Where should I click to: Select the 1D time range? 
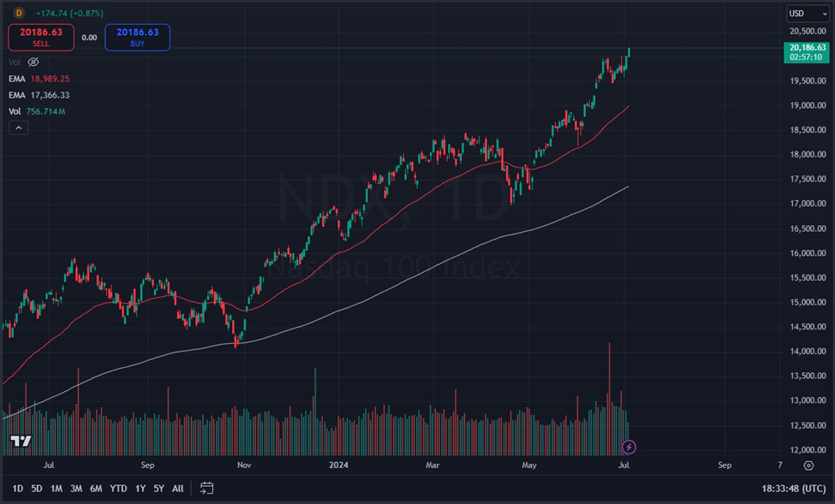18,489
